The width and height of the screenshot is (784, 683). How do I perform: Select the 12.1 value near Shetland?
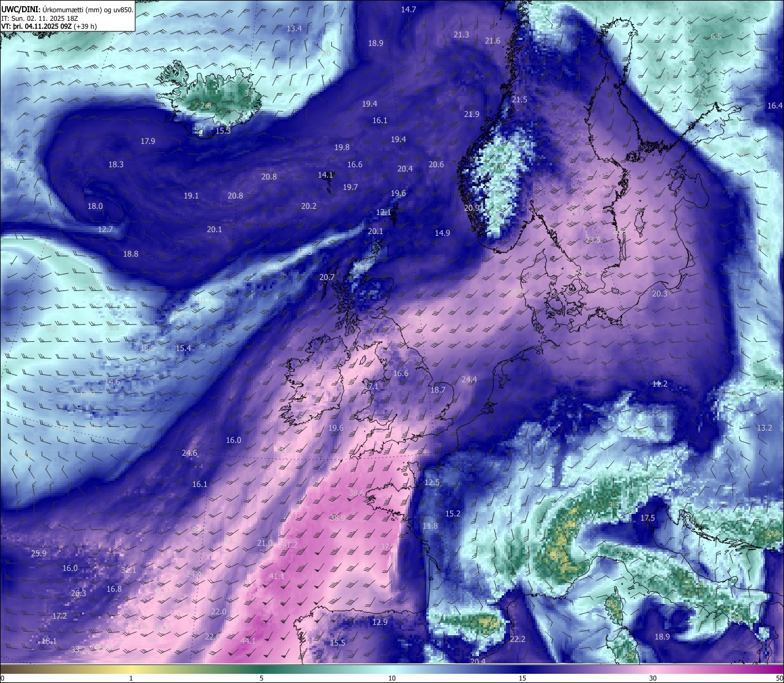[x=383, y=212]
